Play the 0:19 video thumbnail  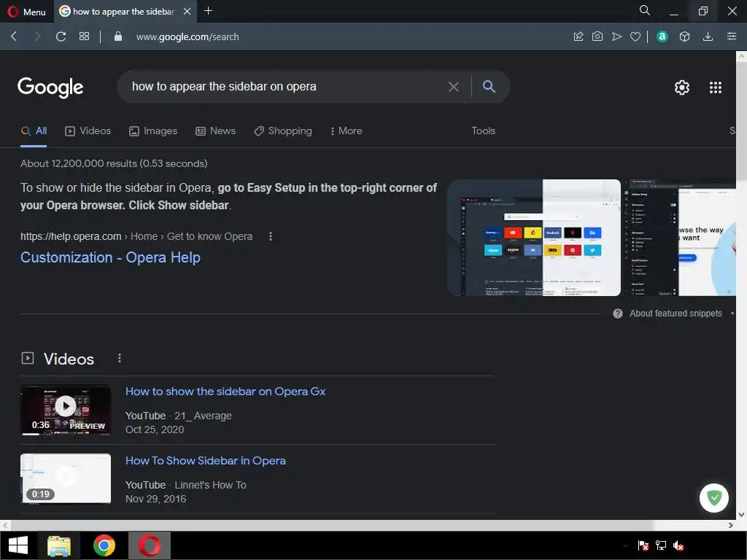66,478
